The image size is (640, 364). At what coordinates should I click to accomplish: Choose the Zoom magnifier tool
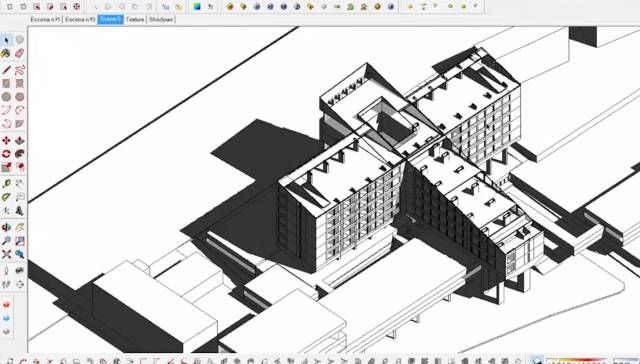pos(6,241)
